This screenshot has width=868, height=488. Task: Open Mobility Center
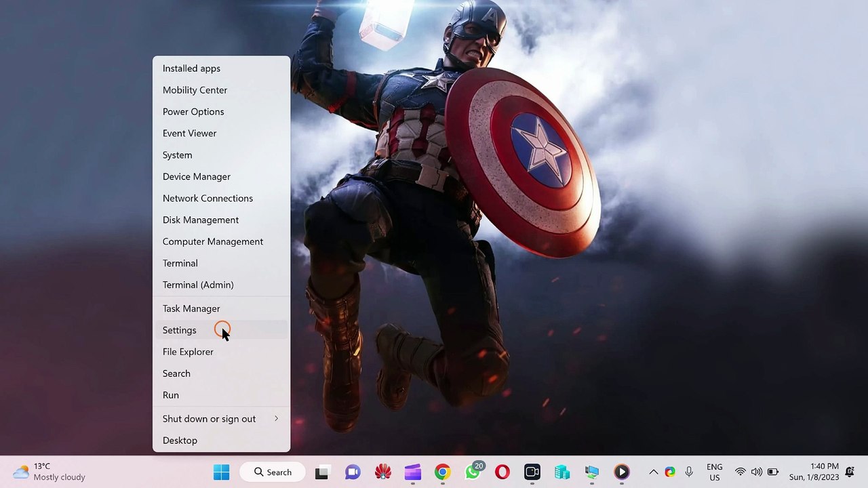pos(221,90)
